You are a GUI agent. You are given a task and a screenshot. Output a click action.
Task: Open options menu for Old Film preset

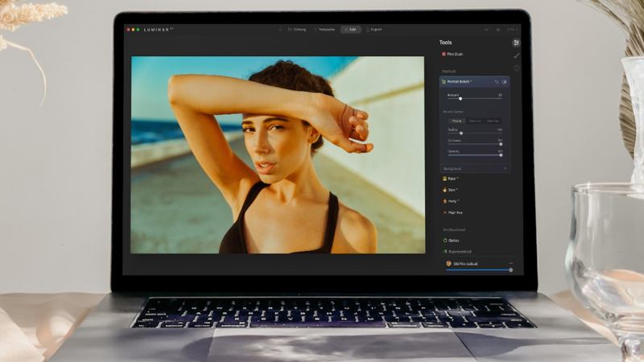[510, 263]
